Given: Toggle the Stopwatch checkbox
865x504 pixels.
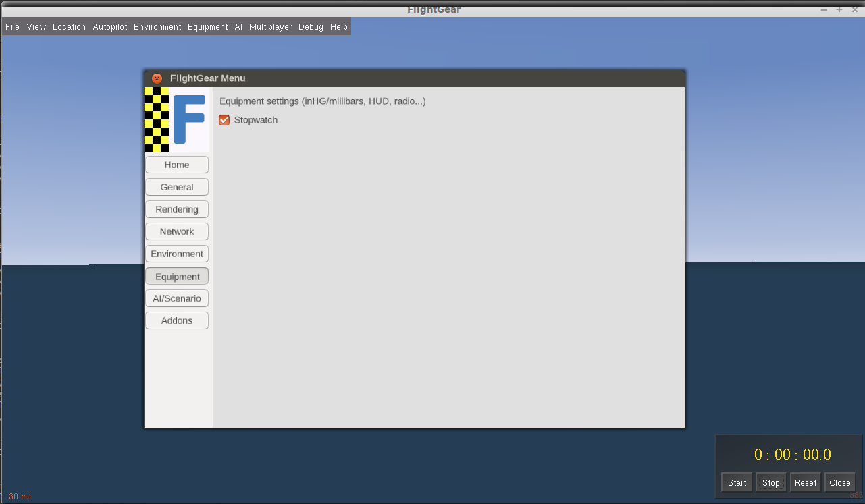Looking at the screenshot, I should coord(225,120).
